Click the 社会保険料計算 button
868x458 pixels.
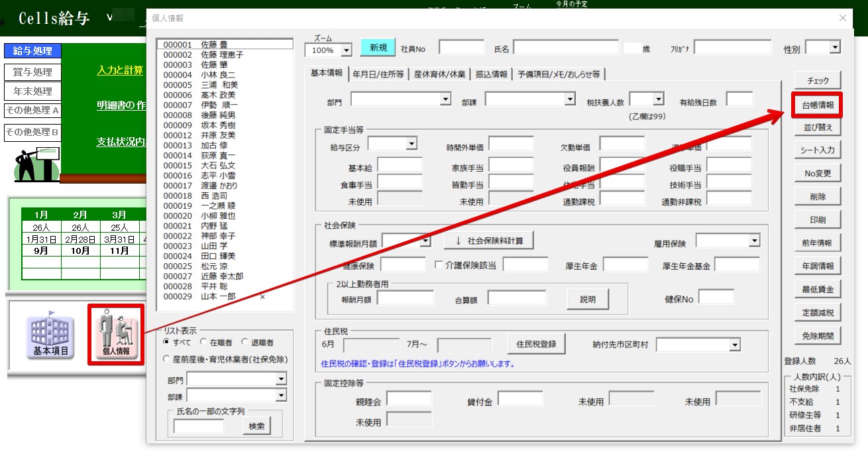point(488,241)
